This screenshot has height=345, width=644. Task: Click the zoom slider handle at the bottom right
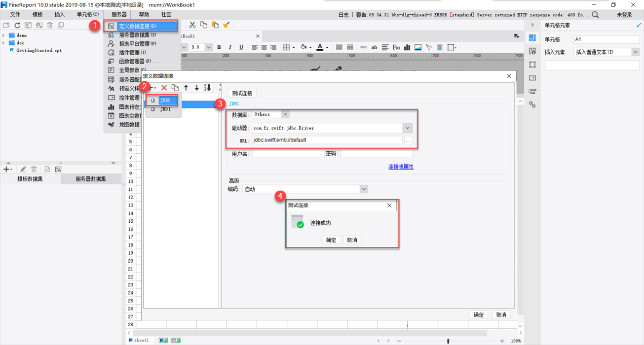(x=448, y=341)
